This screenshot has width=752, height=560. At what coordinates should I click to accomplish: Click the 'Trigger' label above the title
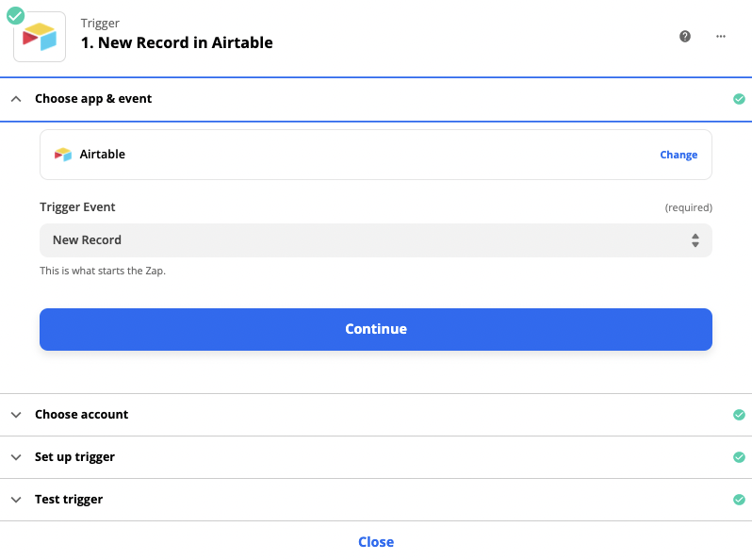coord(100,23)
